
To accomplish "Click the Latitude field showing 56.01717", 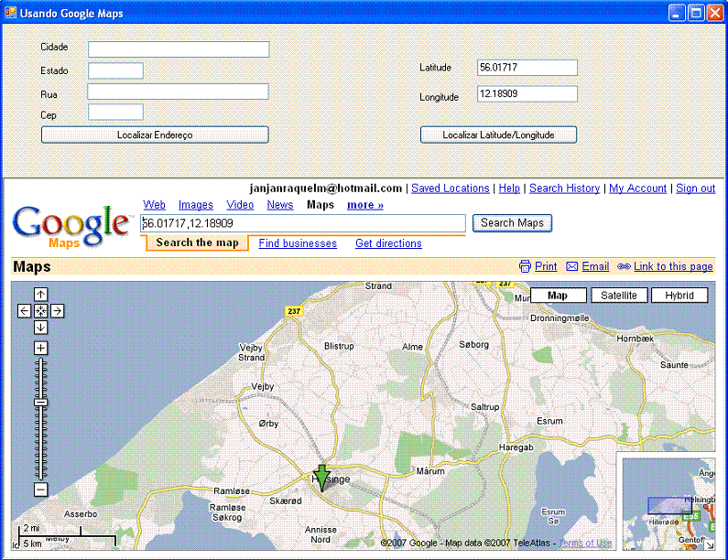I will pos(527,68).
